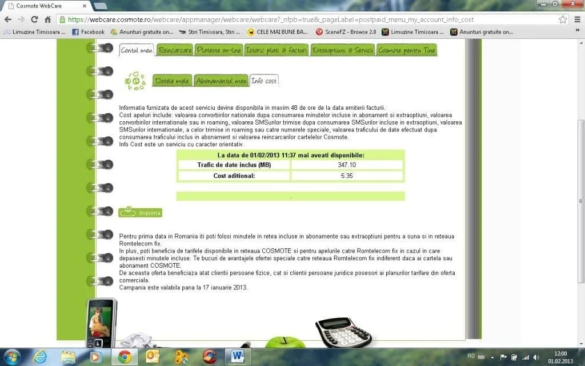The image size is (585, 366).
Task: Open Windows Media Player from the taskbar
Action: click(96, 357)
